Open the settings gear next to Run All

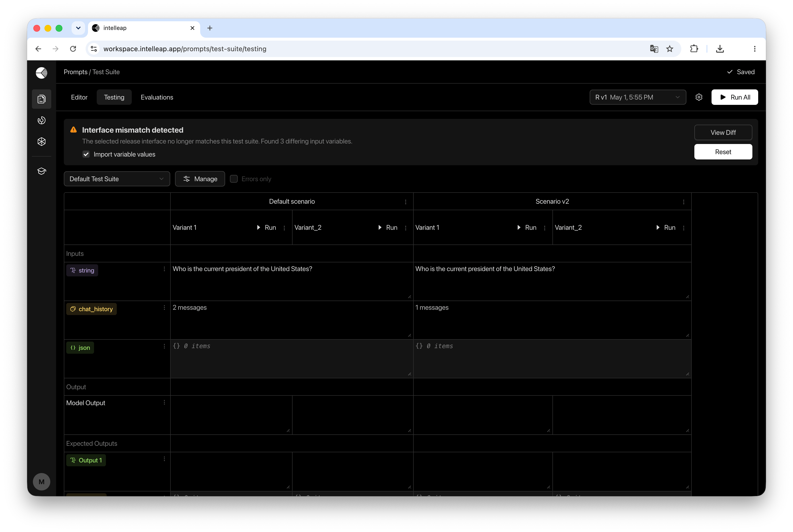coord(699,97)
